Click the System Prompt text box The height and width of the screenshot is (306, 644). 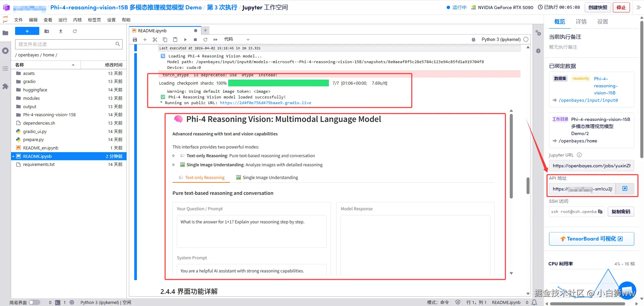coord(252,270)
